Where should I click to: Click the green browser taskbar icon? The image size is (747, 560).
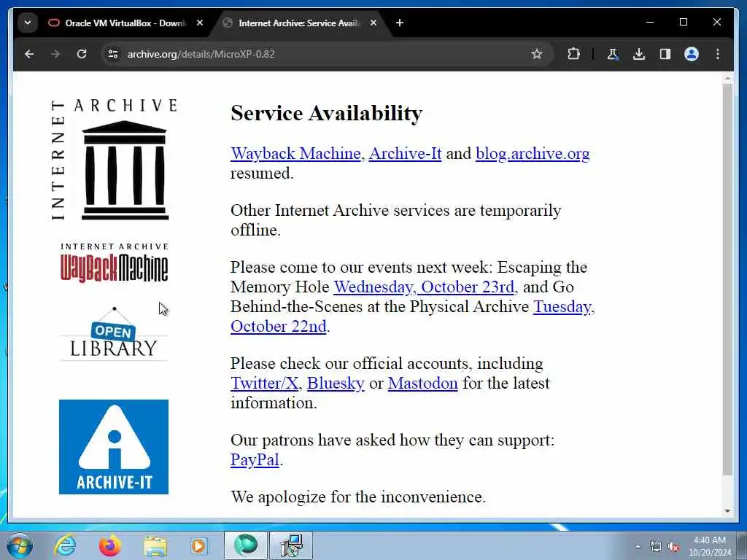[245, 545]
